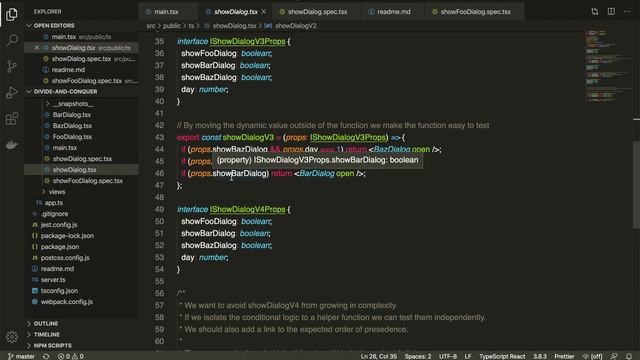Expand the views folder
This screenshot has width=640, height=360.
57,191
